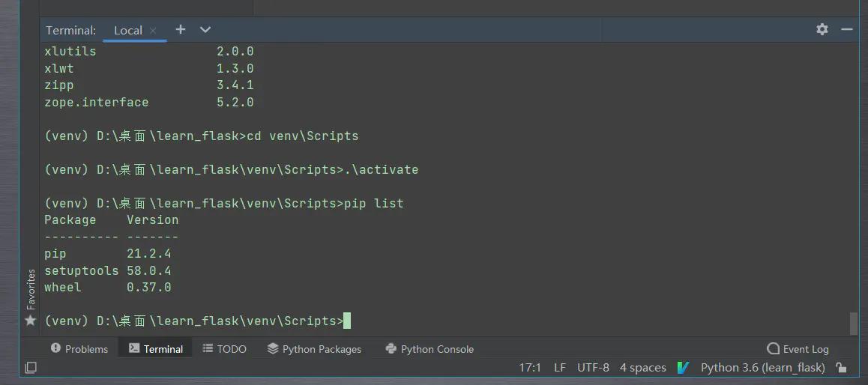
Task: Change indent setting 4 spaces
Action: (642, 367)
